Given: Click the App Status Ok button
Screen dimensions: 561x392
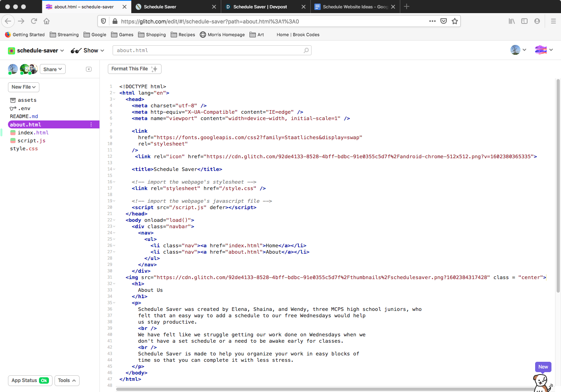Looking at the screenshot, I should click(x=30, y=380).
